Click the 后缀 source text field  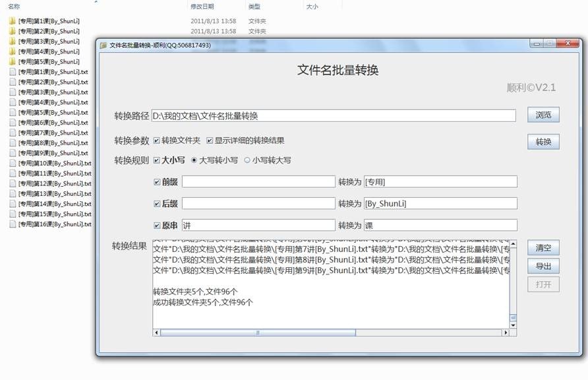[258, 203]
